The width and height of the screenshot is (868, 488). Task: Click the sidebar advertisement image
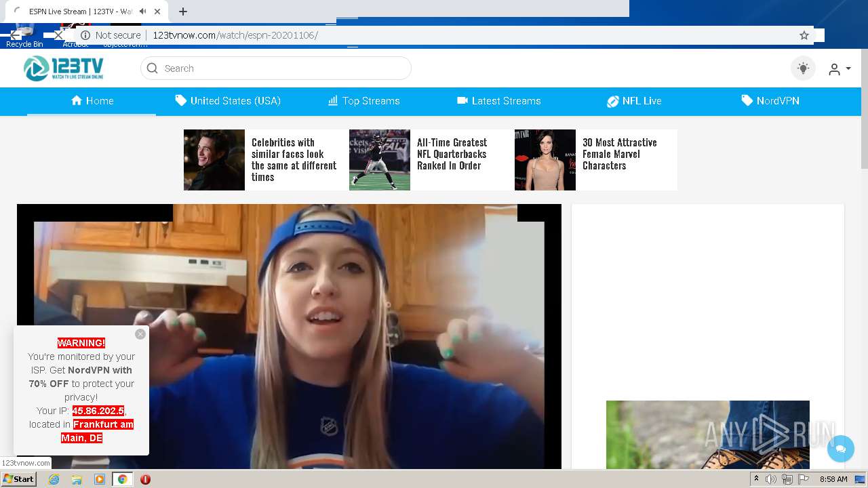point(708,434)
